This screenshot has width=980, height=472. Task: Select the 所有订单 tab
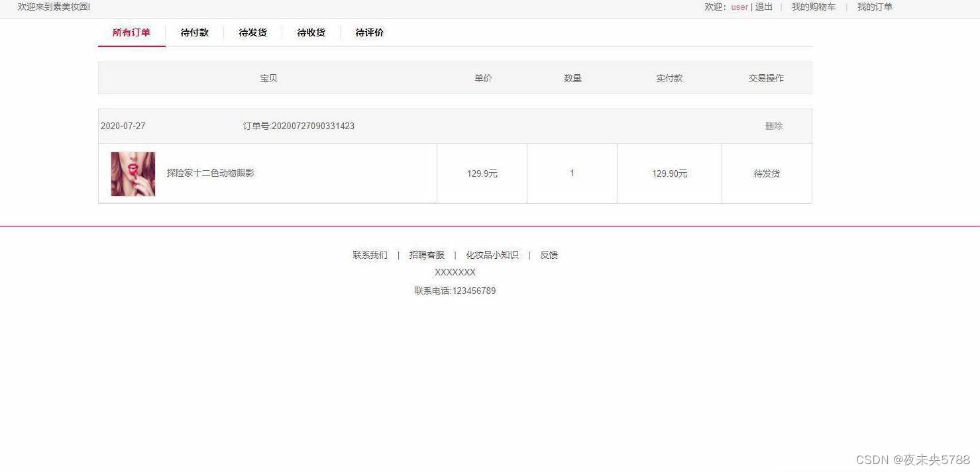pos(131,32)
